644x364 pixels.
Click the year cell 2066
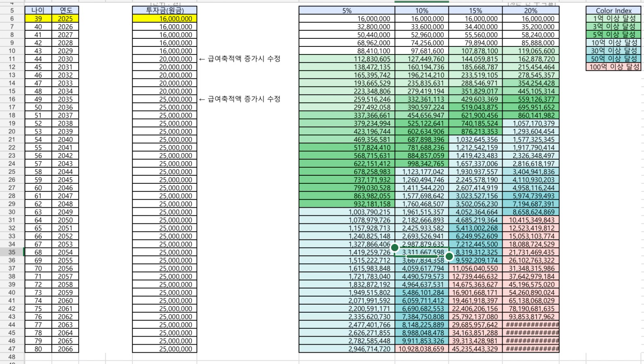[x=65, y=349]
